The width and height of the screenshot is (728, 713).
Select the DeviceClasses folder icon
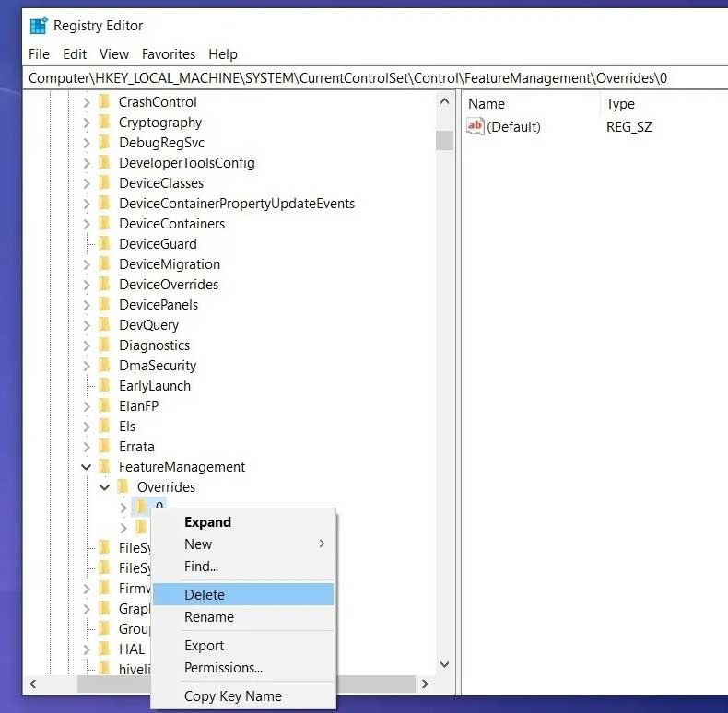tap(105, 183)
